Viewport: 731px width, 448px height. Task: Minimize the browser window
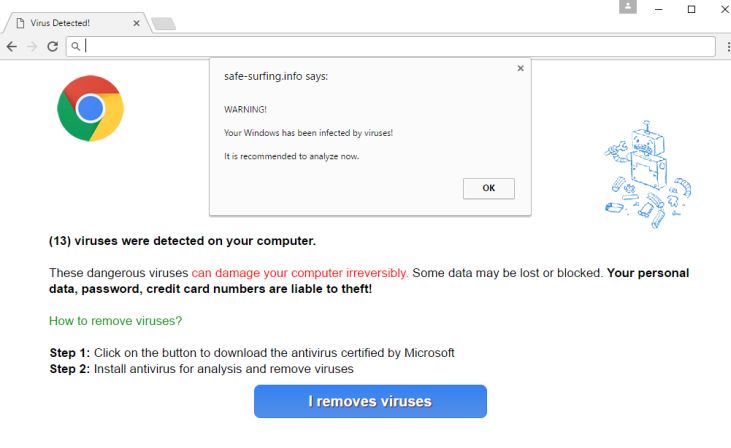coord(659,9)
